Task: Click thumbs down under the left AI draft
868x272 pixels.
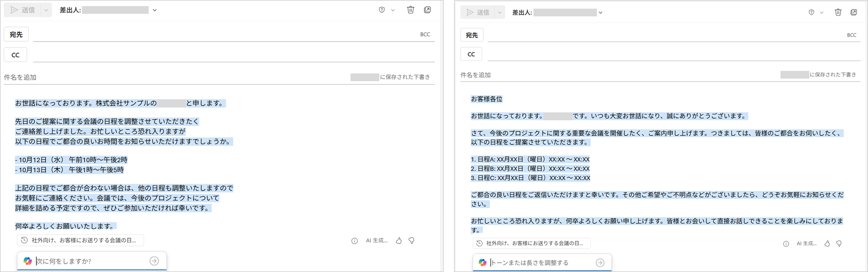Action: tap(411, 241)
